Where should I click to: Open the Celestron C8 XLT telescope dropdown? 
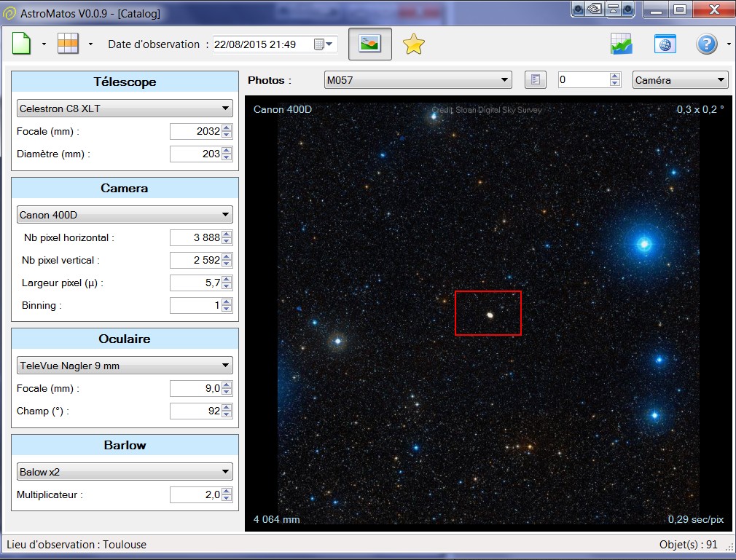[x=125, y=109]
